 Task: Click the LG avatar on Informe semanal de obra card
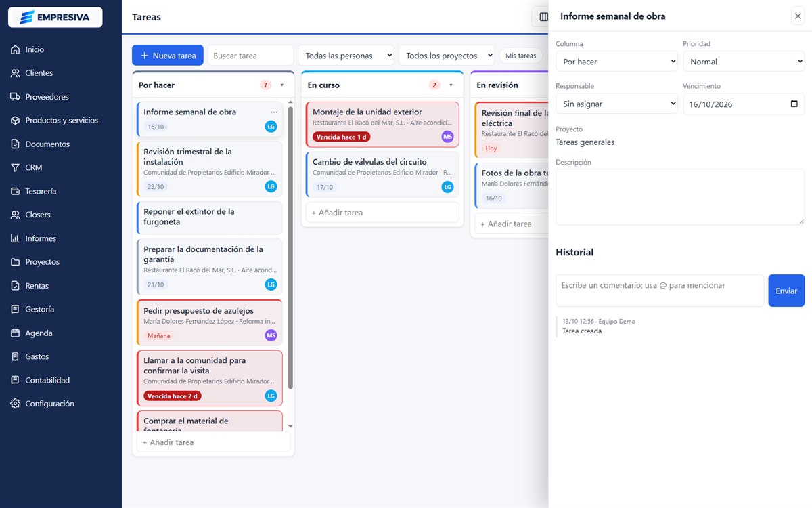click(x=271, y=126)
